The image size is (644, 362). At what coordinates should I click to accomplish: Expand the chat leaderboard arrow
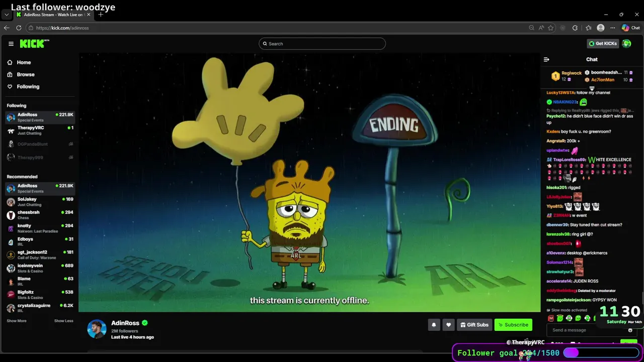tap(592, 88)
